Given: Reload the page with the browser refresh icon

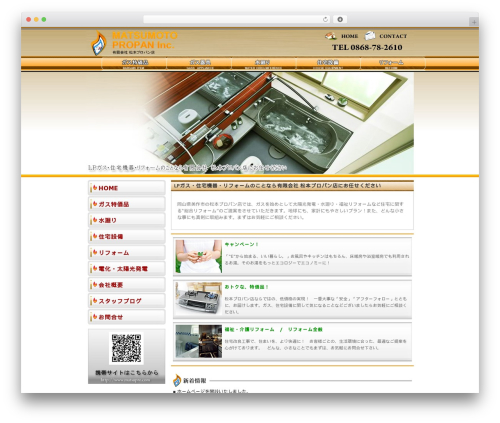Looking at the screenshot, I should pos(325,19).
